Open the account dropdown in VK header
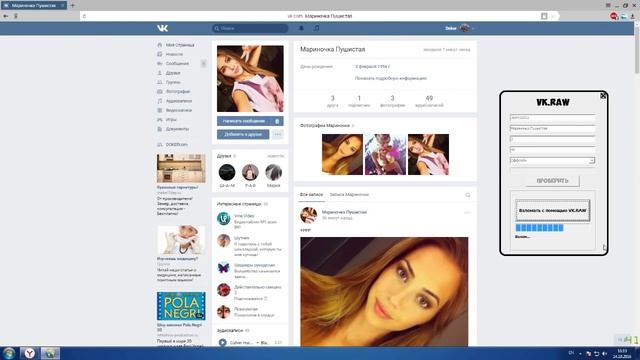Viewport: 640px width, 360px height. [460, 28]
